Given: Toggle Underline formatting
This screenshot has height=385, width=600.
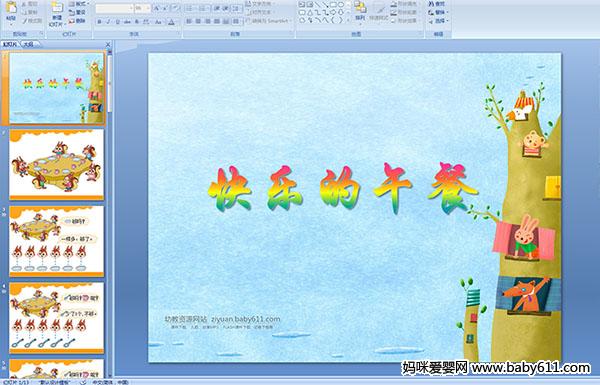Looking at the screenshot, I should 117,22.
